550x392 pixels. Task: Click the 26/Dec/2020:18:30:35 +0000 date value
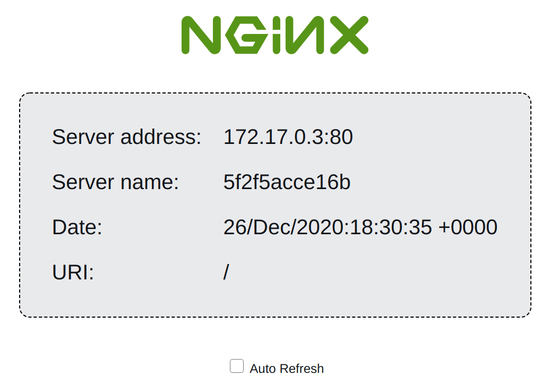pos(360,227)
